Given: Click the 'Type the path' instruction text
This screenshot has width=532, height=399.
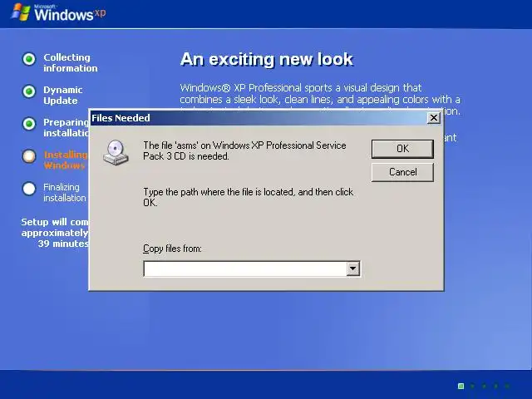Looking at the screenshot, I should (248, 197).
